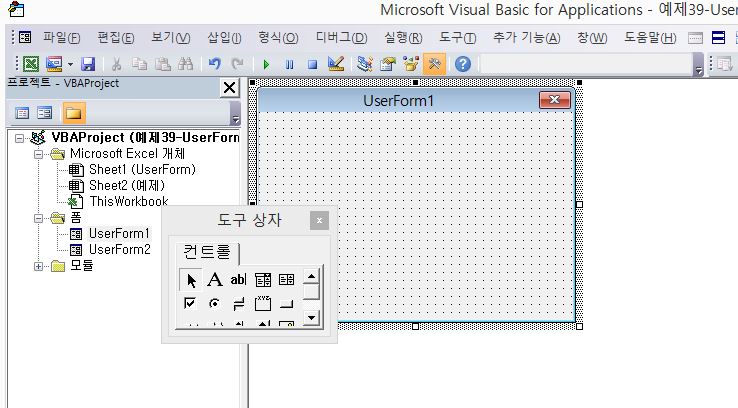Toggle Design Mode icon

click(336, 64)
